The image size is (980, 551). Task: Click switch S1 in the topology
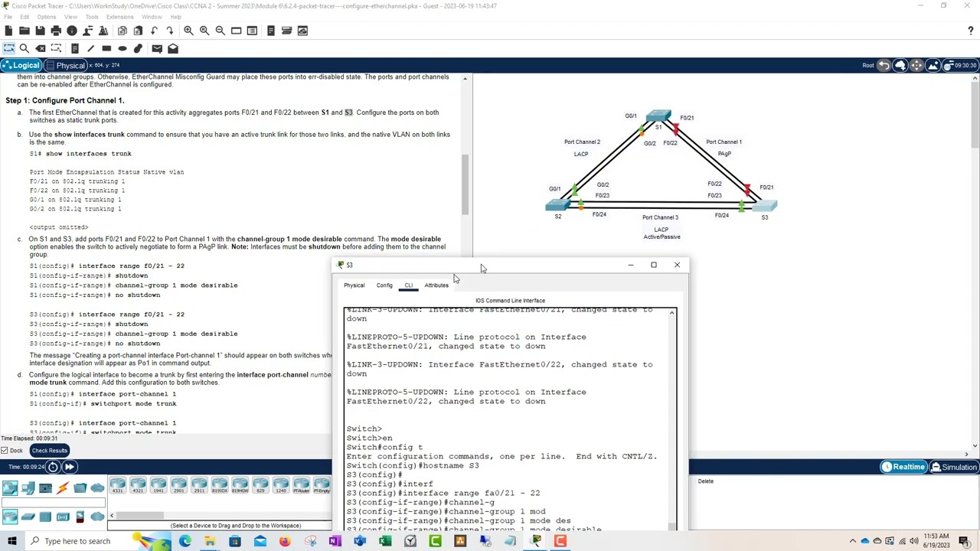(658, 117)
